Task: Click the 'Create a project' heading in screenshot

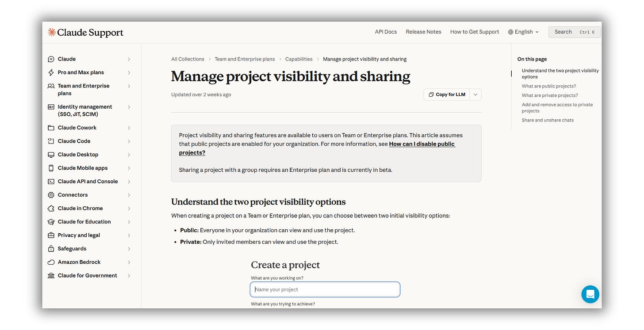Action: [285, 265]
